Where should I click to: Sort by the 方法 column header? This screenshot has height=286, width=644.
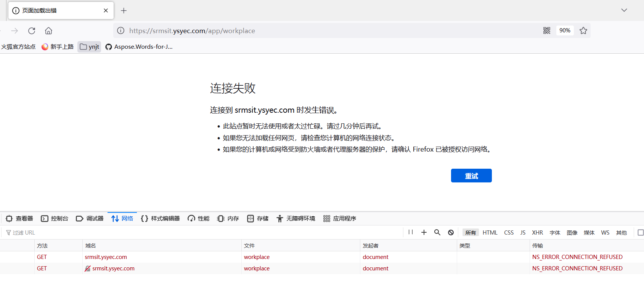pos(58,246)
